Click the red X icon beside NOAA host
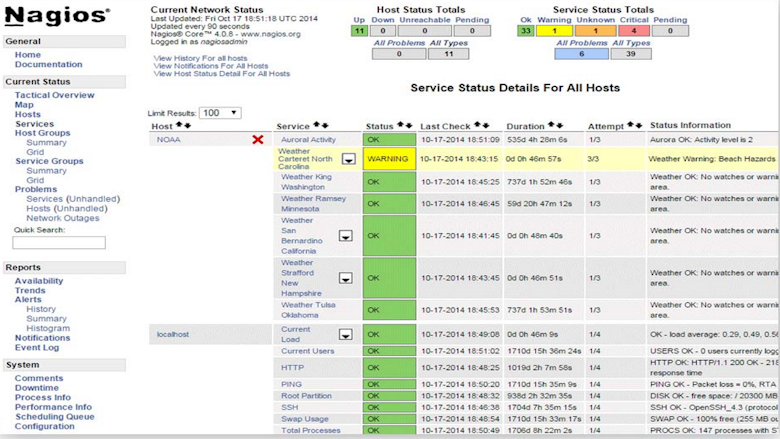The width and height of the screenshot is (780, 439). pos(258,140)
